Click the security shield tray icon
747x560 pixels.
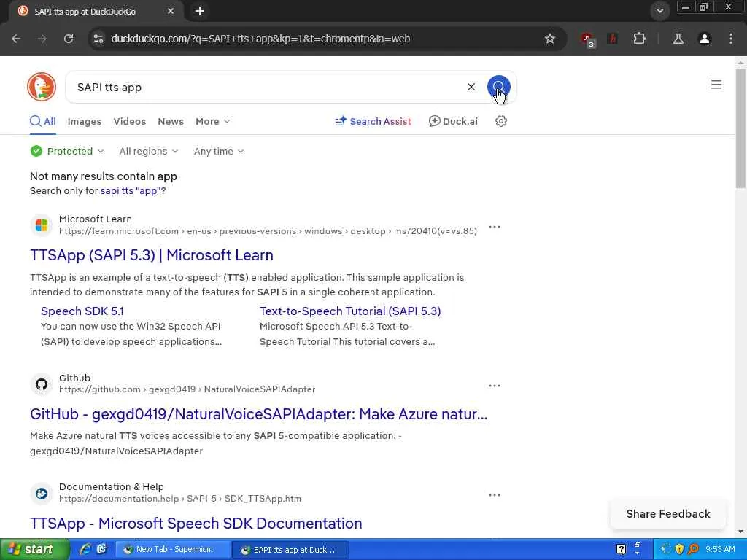pos(679,549)
